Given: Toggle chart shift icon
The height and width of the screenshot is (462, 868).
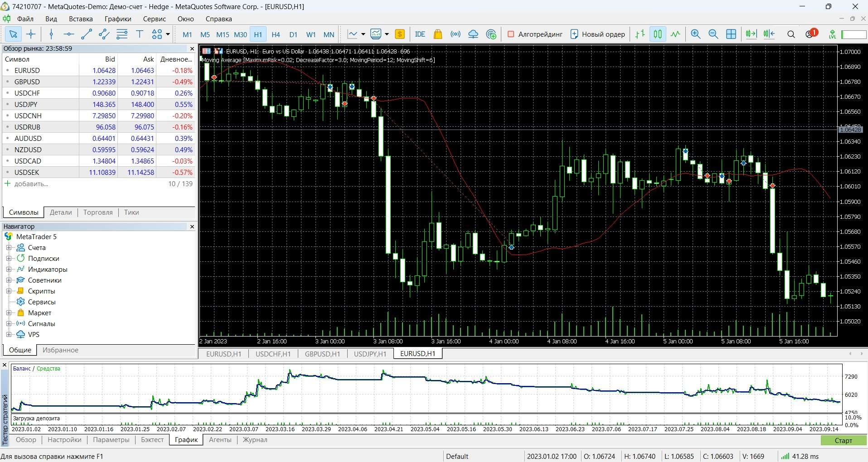Looking at the screenshot, I should [x=769, y=34].
